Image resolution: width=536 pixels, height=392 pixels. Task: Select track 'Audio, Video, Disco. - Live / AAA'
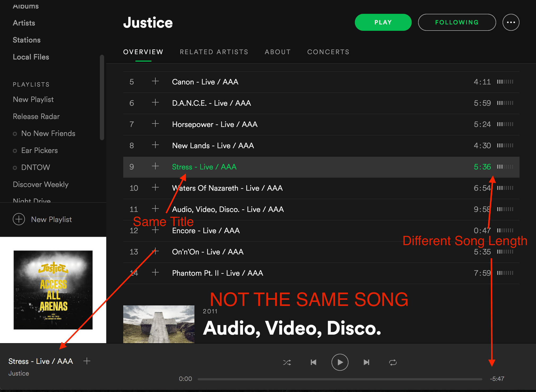pyautogui.click(x=228, y=209)
